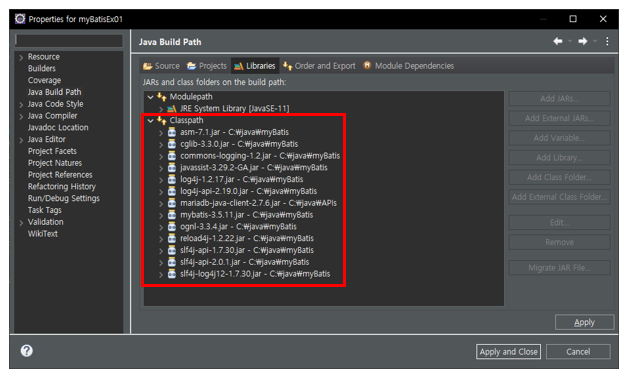The width and height of the screenshot is (627, 376).
Task: Click the log4j-1.2.17.jar jar icon
Action: click(x=172, y=180)
